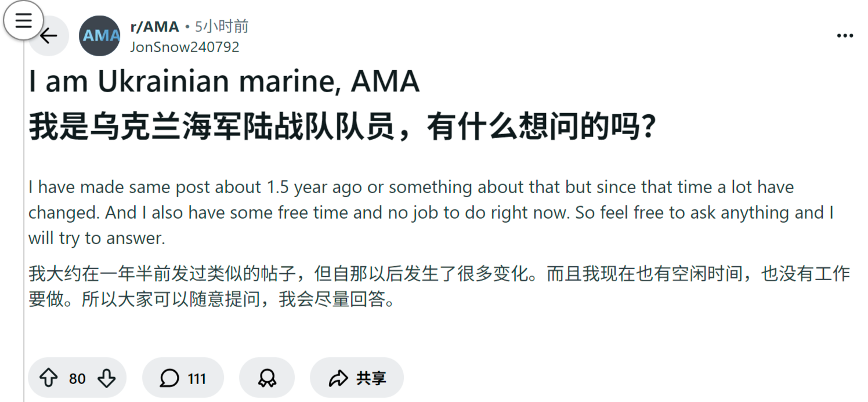Open the r/AMA subreddit link
This screenshot has height=402, width=868.
[154, 27]
